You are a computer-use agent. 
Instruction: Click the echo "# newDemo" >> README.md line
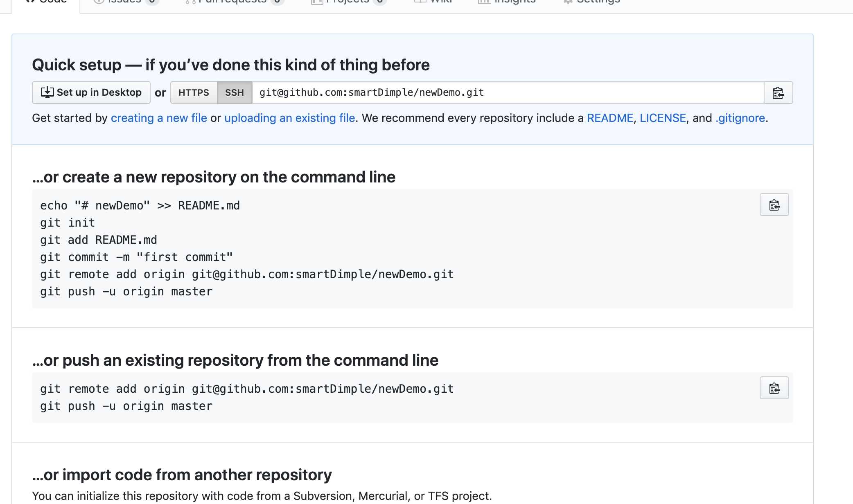[140, 205]
